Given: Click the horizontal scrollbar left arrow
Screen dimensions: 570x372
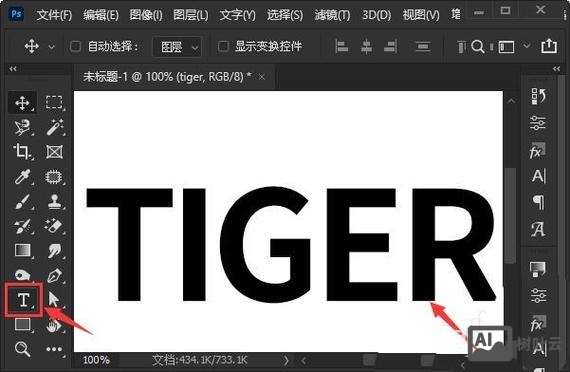Looking at the screenshot, I should (x=303, y=361).
